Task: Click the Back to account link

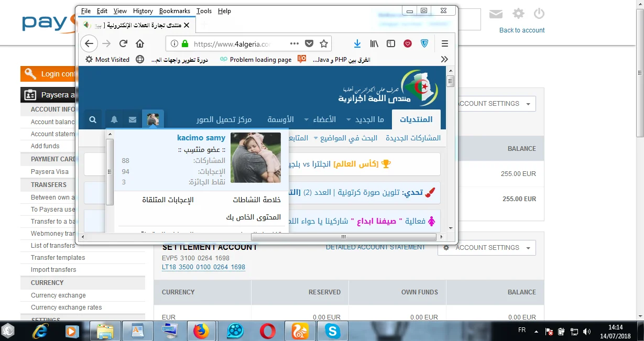Action: point(521,30)
